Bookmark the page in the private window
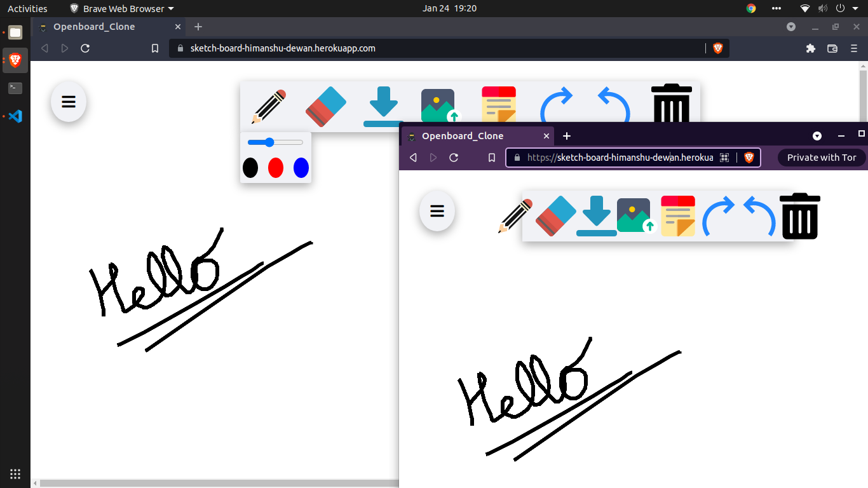The image size is (868, 488). click(491, 157)
